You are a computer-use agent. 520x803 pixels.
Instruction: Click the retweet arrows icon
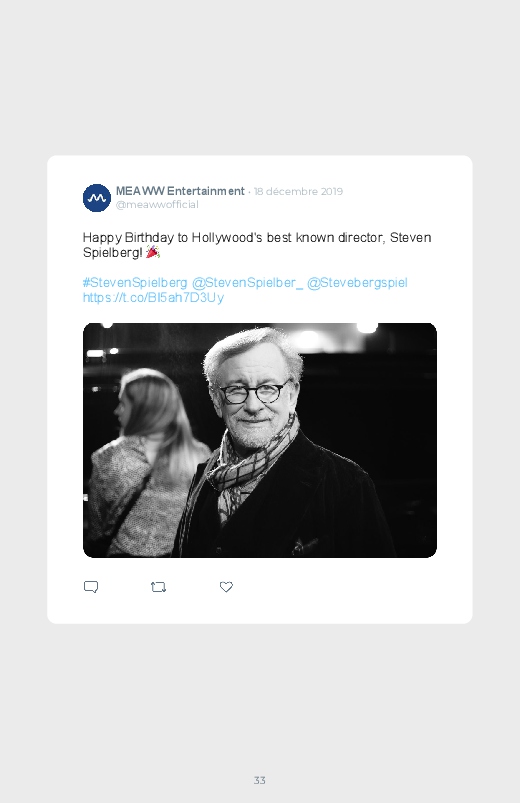158,587
